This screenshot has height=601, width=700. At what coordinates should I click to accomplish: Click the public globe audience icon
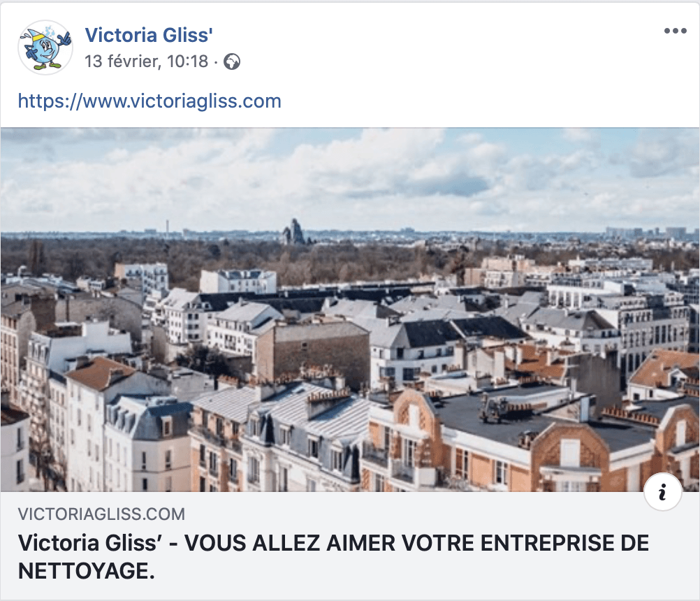pos(232,61)
